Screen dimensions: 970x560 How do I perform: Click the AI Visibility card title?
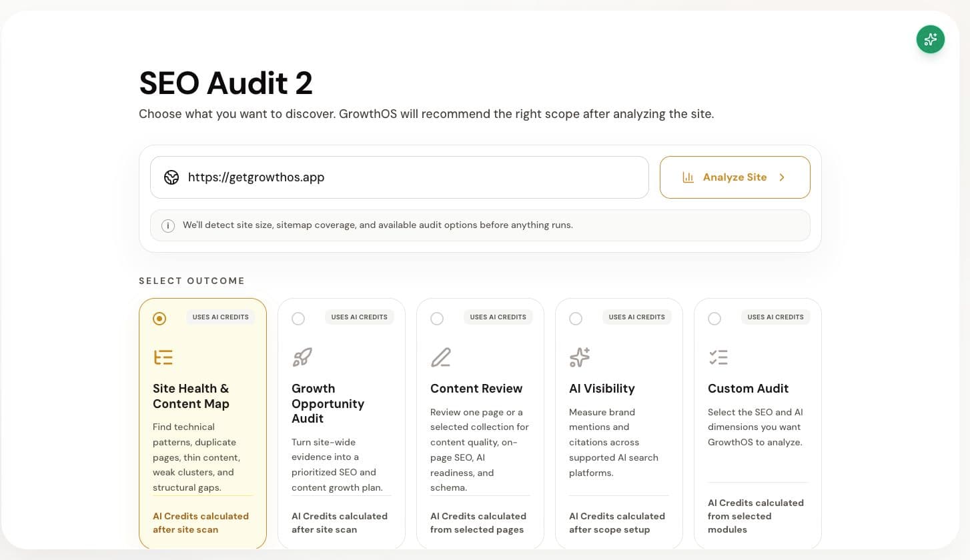pos(602,389)
